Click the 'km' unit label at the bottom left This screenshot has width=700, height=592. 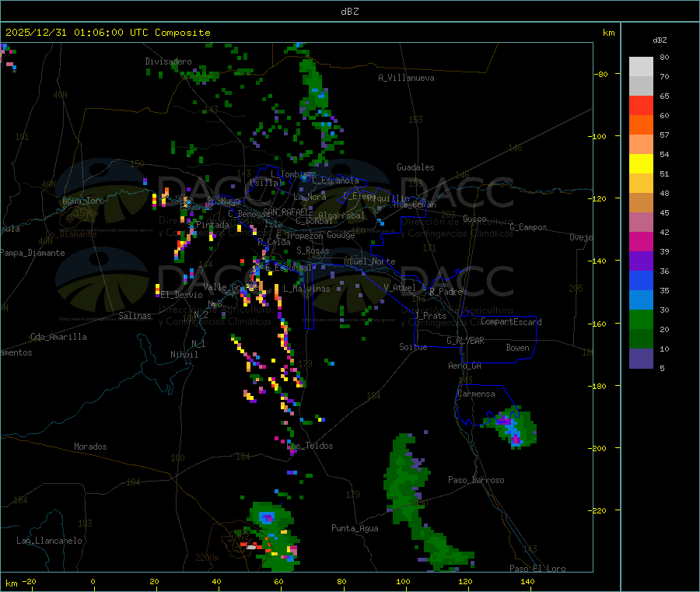(12, 584)
